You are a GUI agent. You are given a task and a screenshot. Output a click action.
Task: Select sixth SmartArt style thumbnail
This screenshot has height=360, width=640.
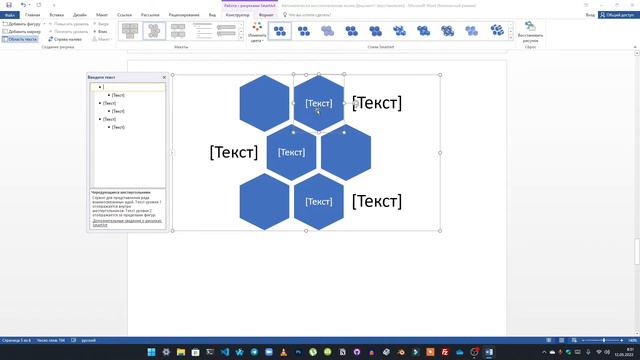(400, 31)
